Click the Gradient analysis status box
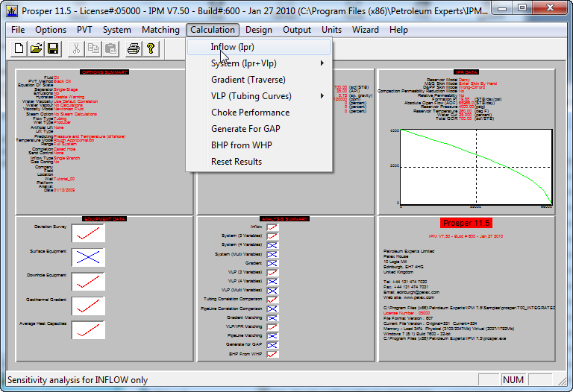 point(272,263)
